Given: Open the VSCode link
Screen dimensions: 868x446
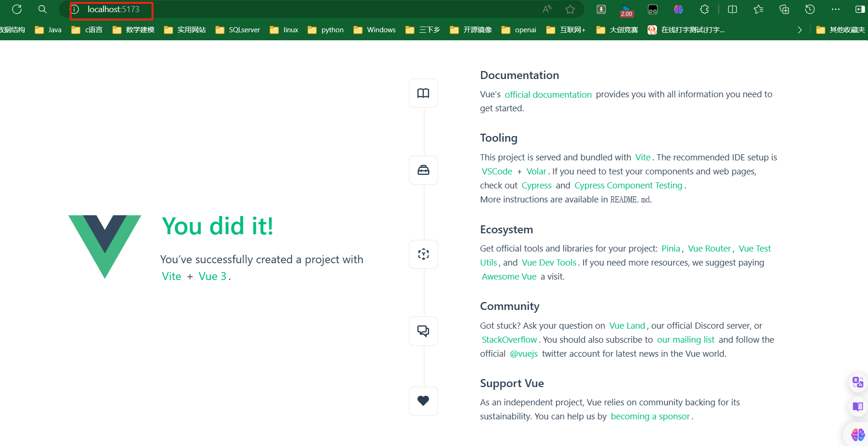Looking at the screenshot, I should (x=497, y=172).
